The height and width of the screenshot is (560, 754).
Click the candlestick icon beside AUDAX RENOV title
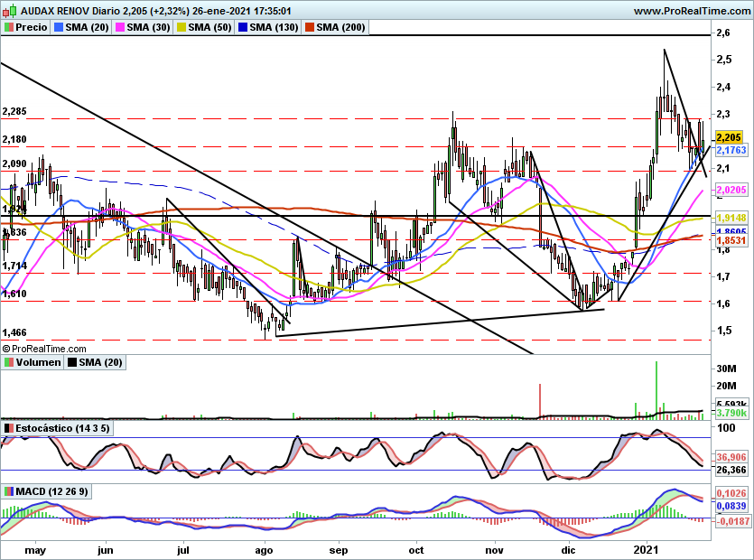(x=10, y=10)
